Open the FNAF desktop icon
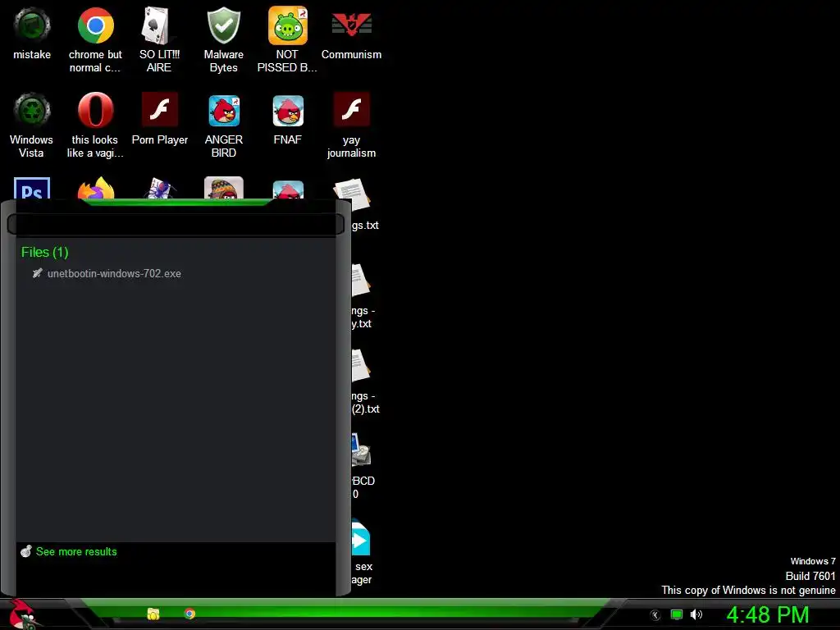The width and height of the screenshot is (840, 630). (x=288, y=118)
